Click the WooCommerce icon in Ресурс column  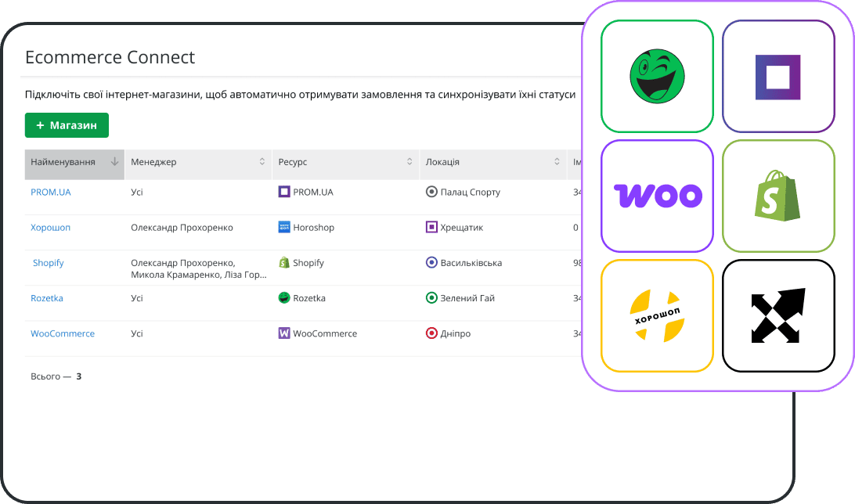coord(284,333)
